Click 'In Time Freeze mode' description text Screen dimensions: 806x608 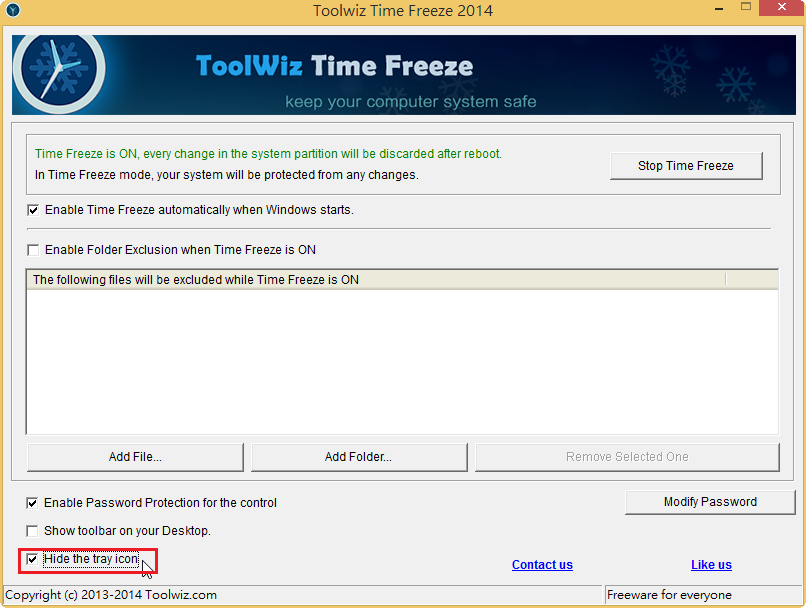coord(227,175)
